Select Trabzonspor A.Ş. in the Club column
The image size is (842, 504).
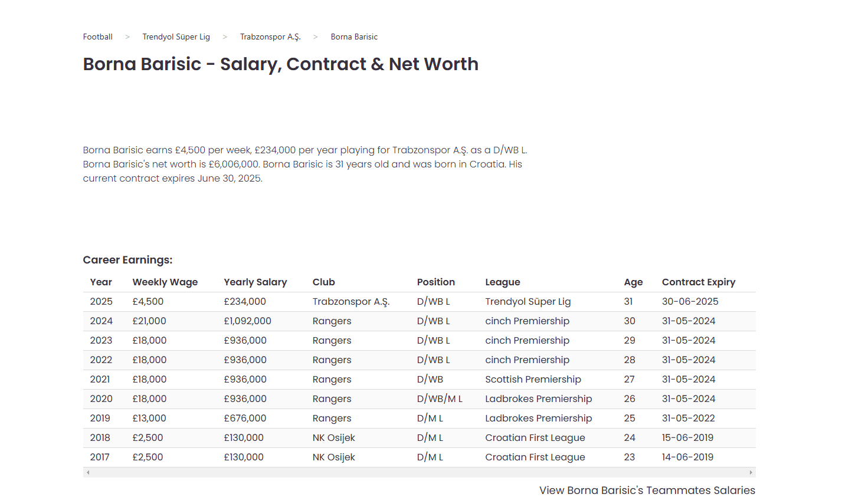(x=351, y=302)
